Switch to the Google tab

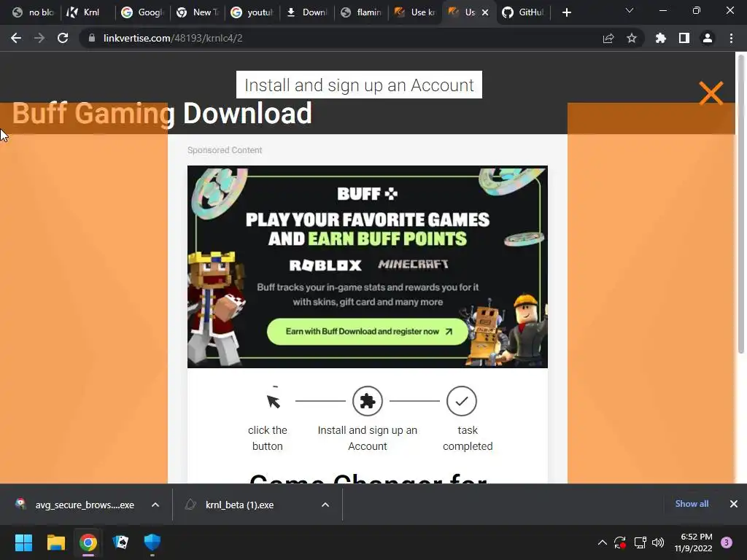click(x=142, y=12)
